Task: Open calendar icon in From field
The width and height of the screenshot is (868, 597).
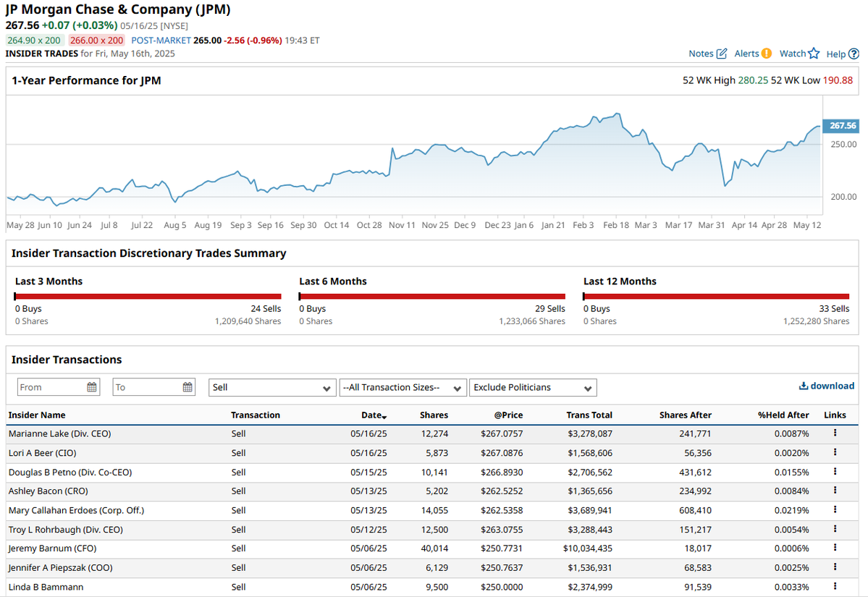Action: click(x=92, y=387)
